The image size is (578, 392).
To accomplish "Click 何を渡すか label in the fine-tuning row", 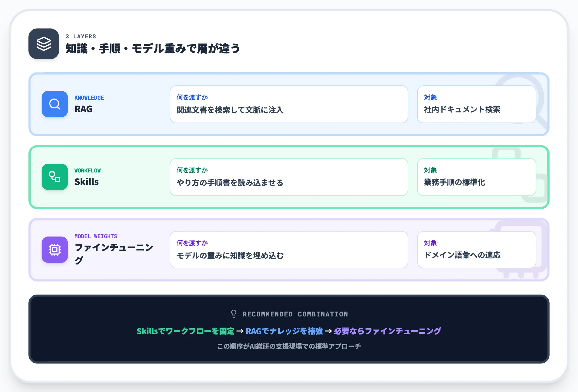I will click(x=192, y=243).
